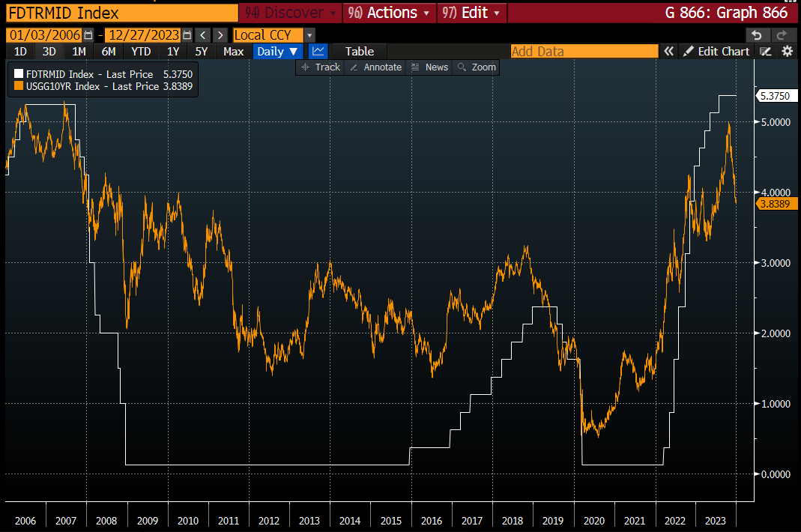This screenshot has height=532, width=801.
Task: Select the YTD range
Action: [x=141, y=51]
